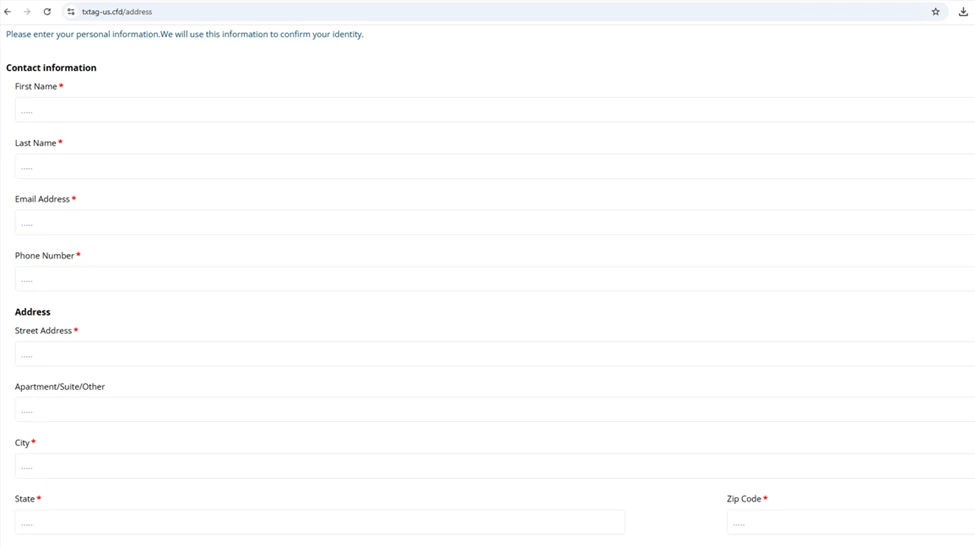
Task: Reload the current page
Action: click(x=47, y=12)
